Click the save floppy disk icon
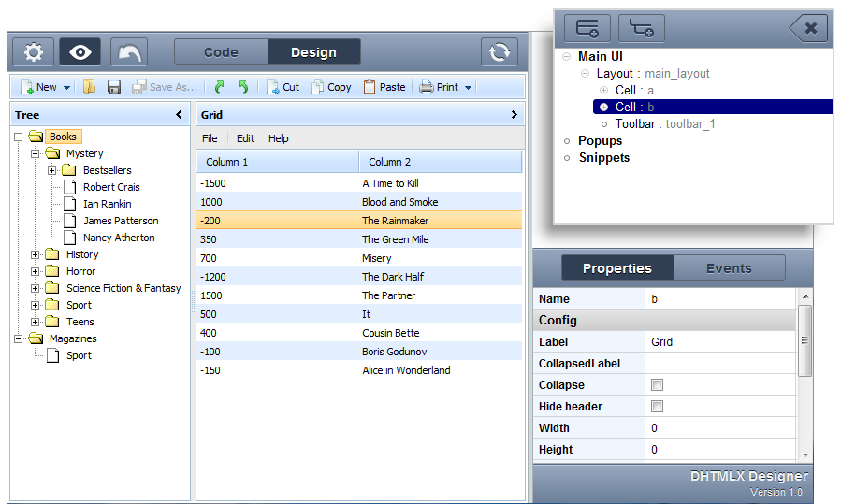 click(x=114, y=87)
